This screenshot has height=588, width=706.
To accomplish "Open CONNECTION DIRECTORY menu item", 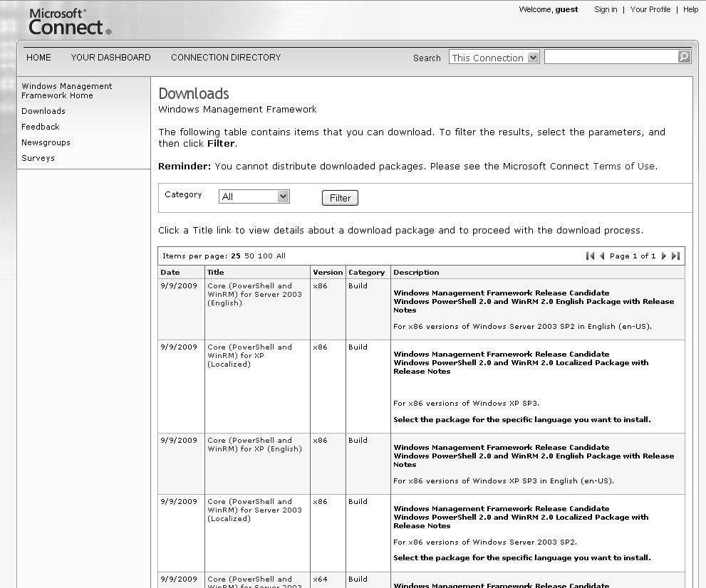I will tap(226, 58).
